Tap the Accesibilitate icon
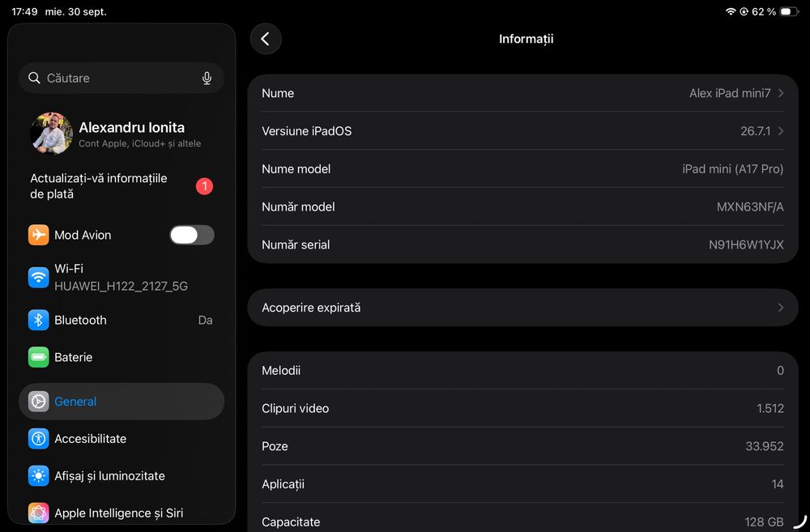Screen dimensions: 810x532 (39, 439)
